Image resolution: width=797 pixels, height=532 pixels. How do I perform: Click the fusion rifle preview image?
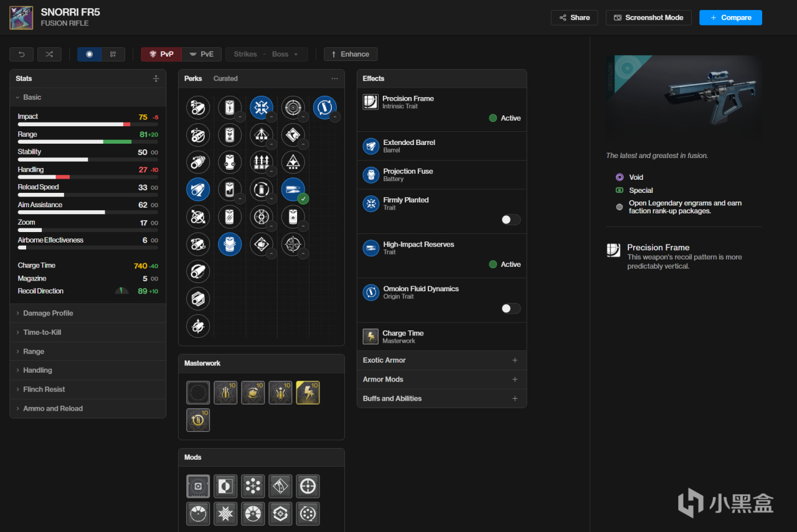coord(684,97)
